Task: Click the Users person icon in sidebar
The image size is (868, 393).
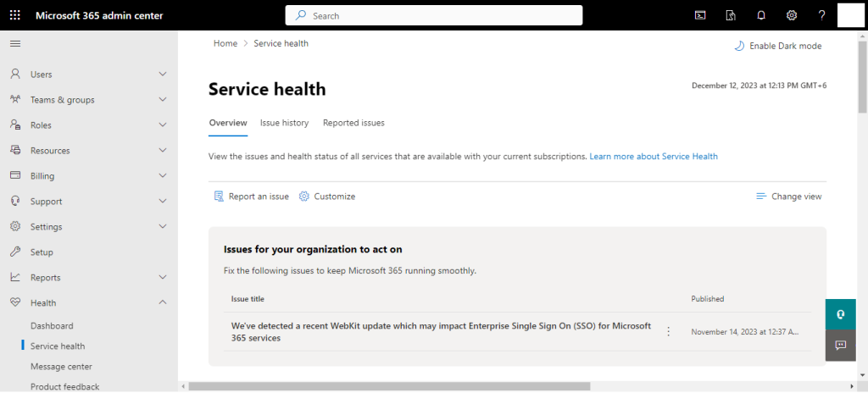Action: tap(15, 75)
